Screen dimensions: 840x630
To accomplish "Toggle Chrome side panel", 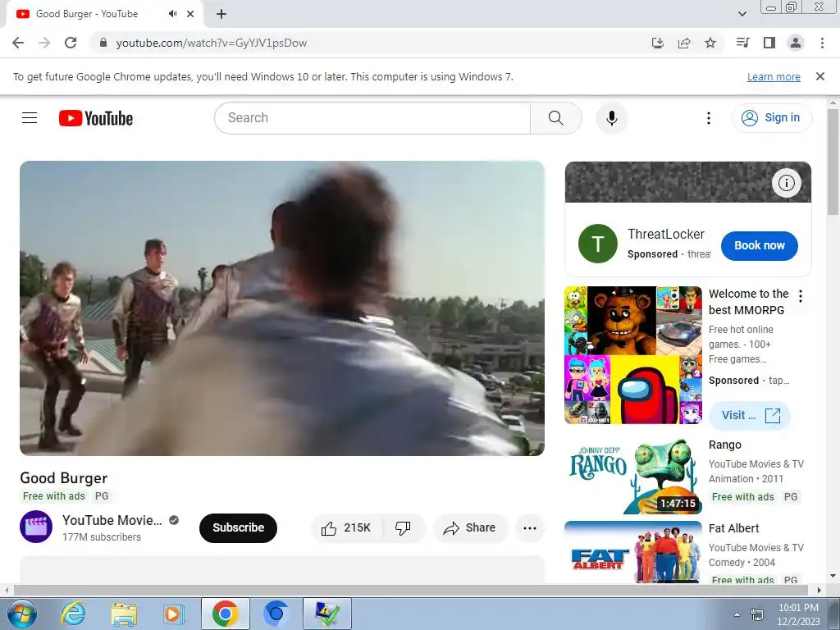I will (x=769, y=43).
